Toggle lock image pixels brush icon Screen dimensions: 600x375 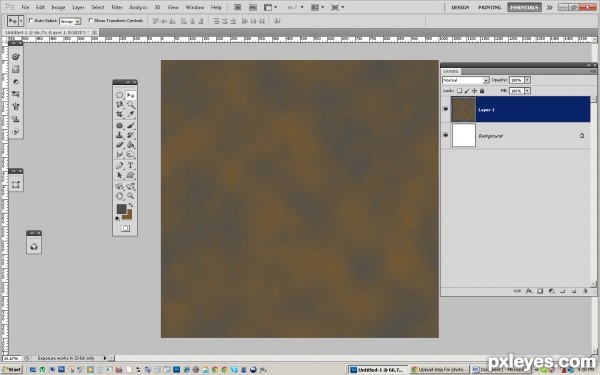pyautogui.click(x=467, y=91)
